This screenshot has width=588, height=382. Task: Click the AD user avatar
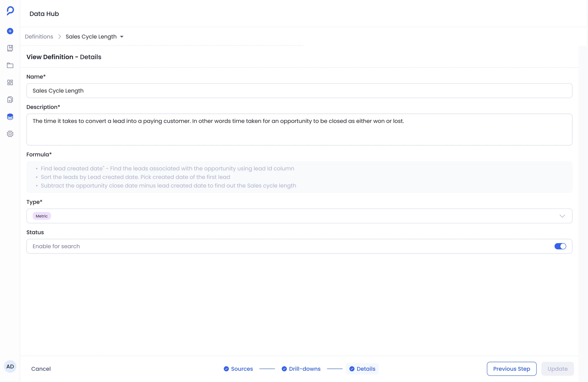[x=10, y=366]
